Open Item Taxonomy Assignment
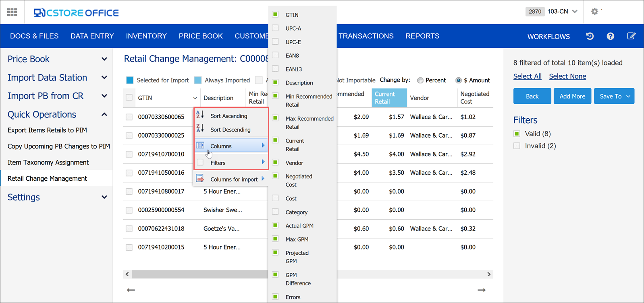This screenshot has height=303, width=644. [48, 162]
